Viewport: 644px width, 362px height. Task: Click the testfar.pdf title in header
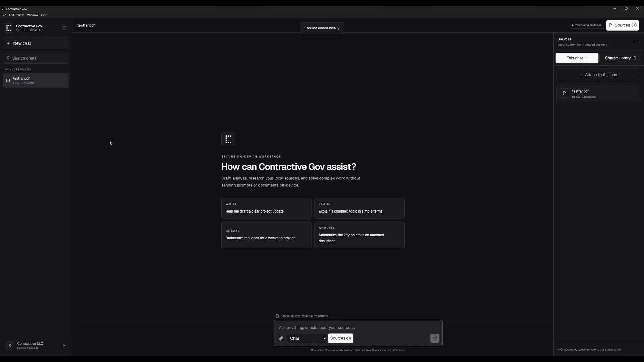(x=86, y=25)
